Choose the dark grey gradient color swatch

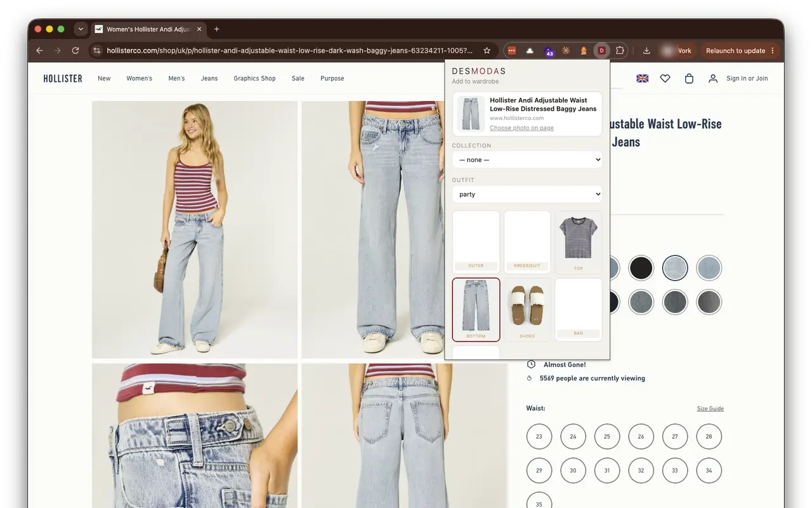point(709,302)
